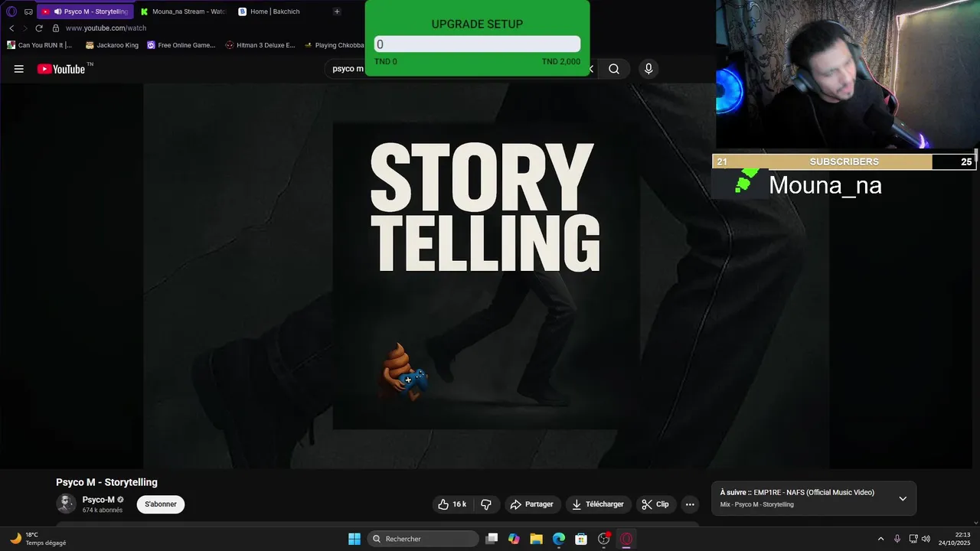Open the Windows Start menu
The image size is (980, 551).
354,539
